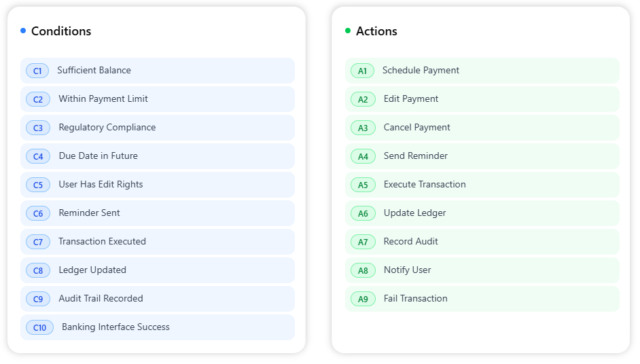
Task: Choose the Reminder Sent condition row
Action: pyautogui.click(x=158, y=213)
